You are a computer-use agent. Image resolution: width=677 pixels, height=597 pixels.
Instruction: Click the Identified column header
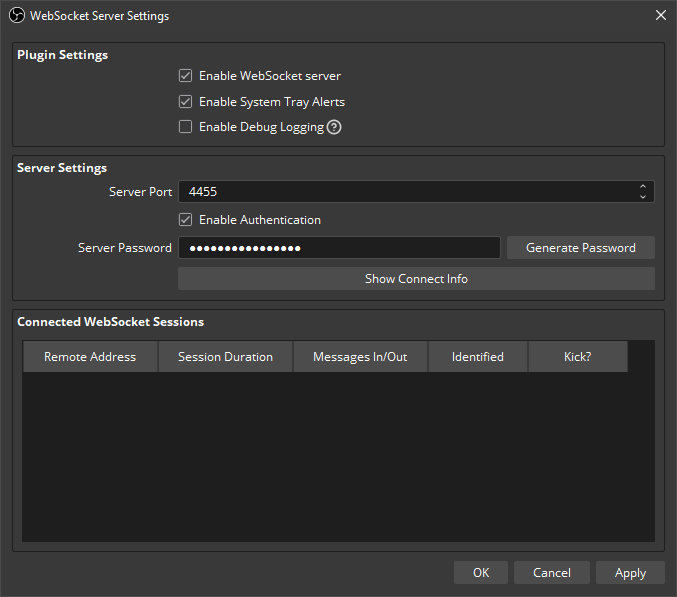(x=478, y=357)
